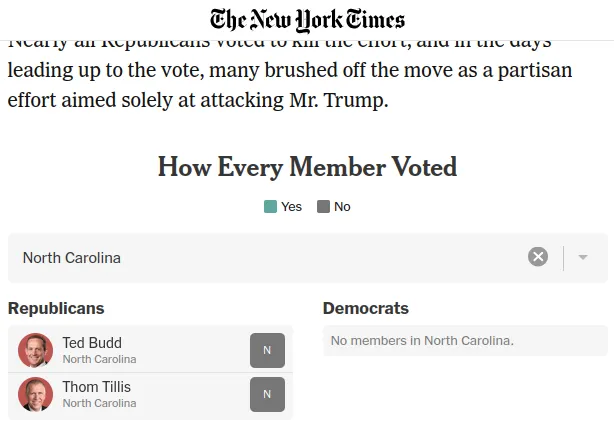The height and width of the screenshot is (444, 614).
Task: Click Ted Budd's profile photo
Action: coord(35,350)
